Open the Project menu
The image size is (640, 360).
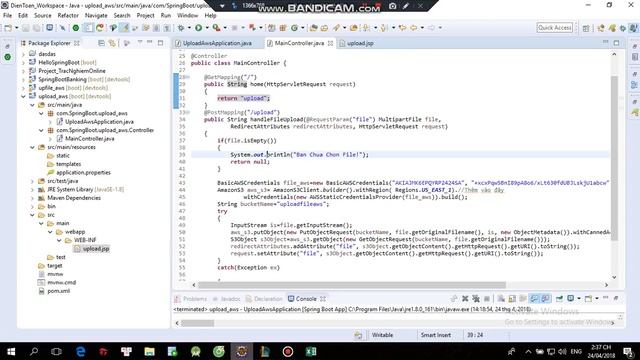[x=145, y=16]
